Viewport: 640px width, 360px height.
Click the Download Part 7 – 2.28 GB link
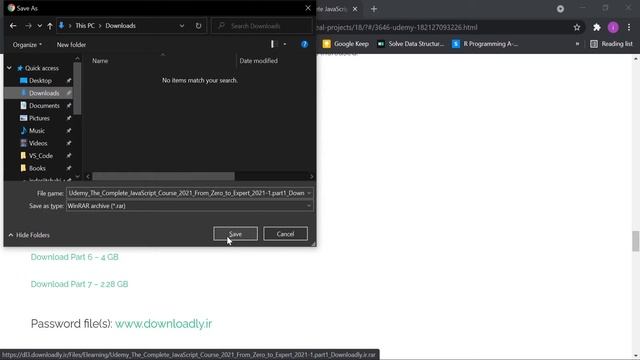pos(80,284)
